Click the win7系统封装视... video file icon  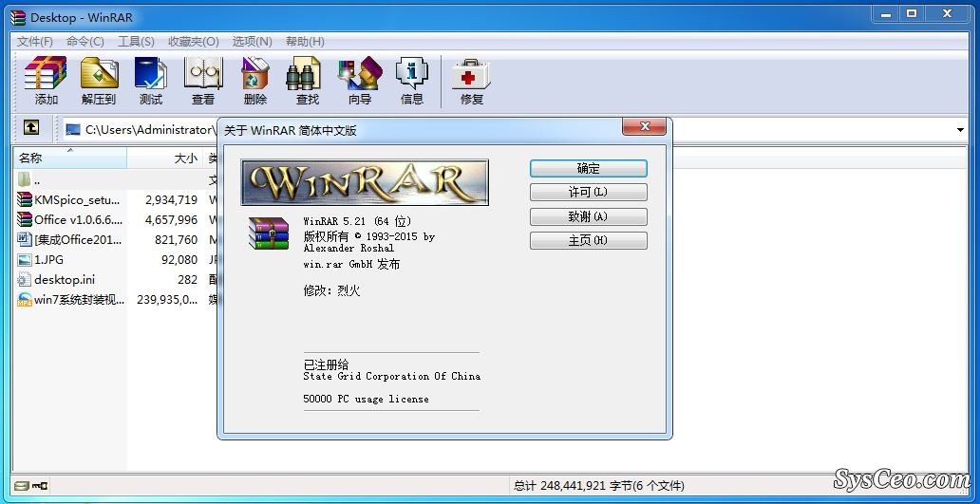coord(25,300)
